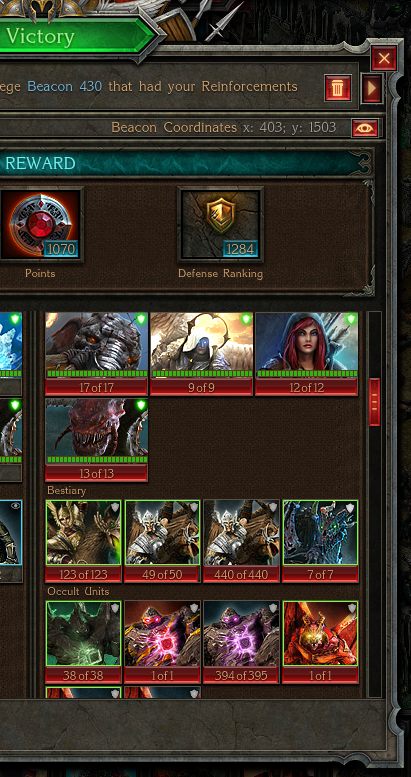Image resolution: width=411 pixels, height=777 pixels.
Task: Select the red monster unit 13 of 13
Action: [96, 440]
